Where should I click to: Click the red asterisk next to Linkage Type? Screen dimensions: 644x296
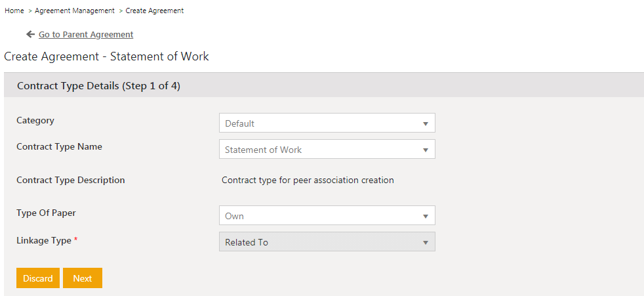tap(75, 240)
